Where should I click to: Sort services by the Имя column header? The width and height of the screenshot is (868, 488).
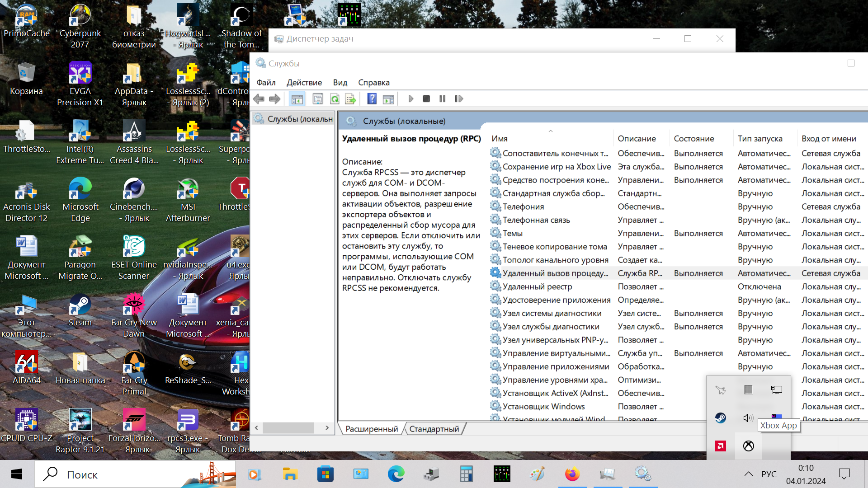pyautogui.click(x=500, y=139)
